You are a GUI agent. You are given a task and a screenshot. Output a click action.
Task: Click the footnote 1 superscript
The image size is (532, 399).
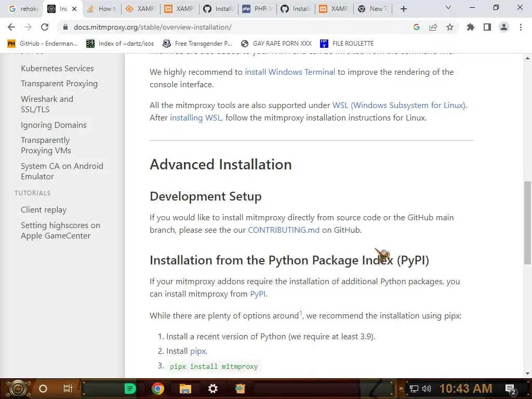(x=300, y=313)
